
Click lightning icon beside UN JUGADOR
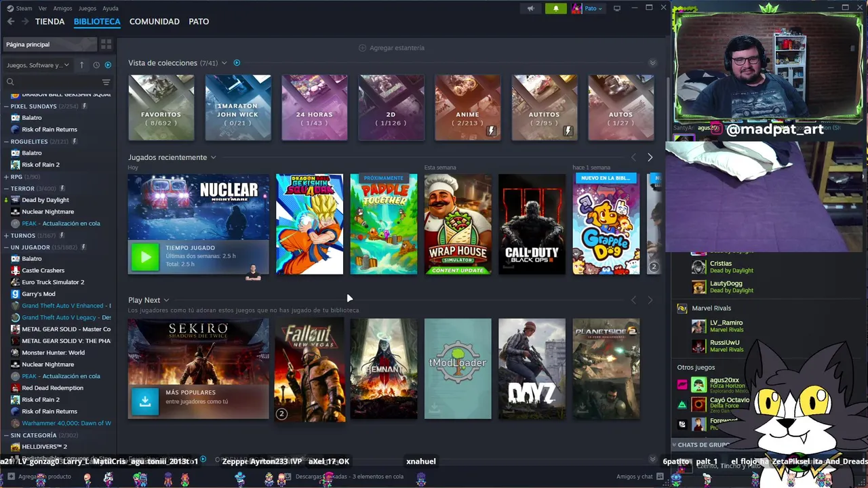coord(84,247)
